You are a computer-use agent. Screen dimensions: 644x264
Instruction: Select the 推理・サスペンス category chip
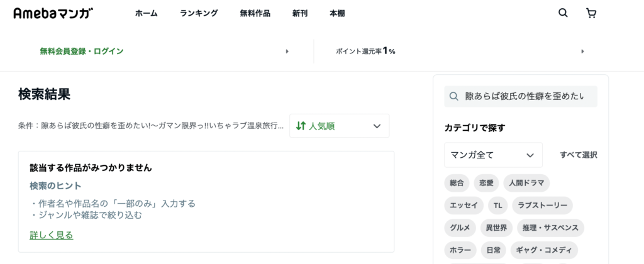pos(550,228)
